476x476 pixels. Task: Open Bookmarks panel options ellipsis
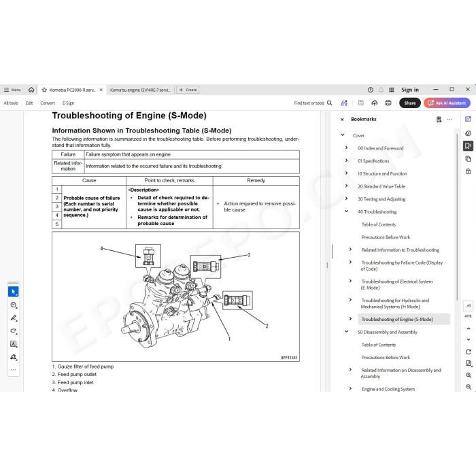pos(449,119)
